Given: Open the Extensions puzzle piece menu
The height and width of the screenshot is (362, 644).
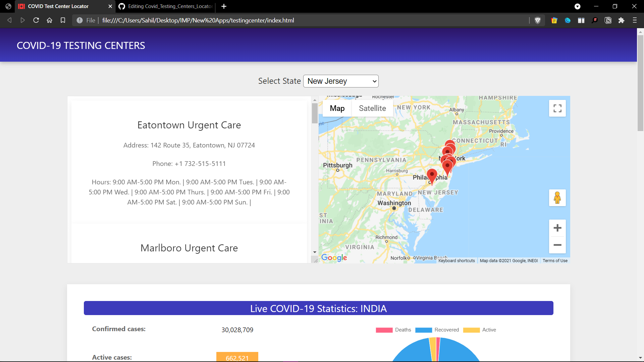Looking at the screenshot, I should tap(621, 20).
